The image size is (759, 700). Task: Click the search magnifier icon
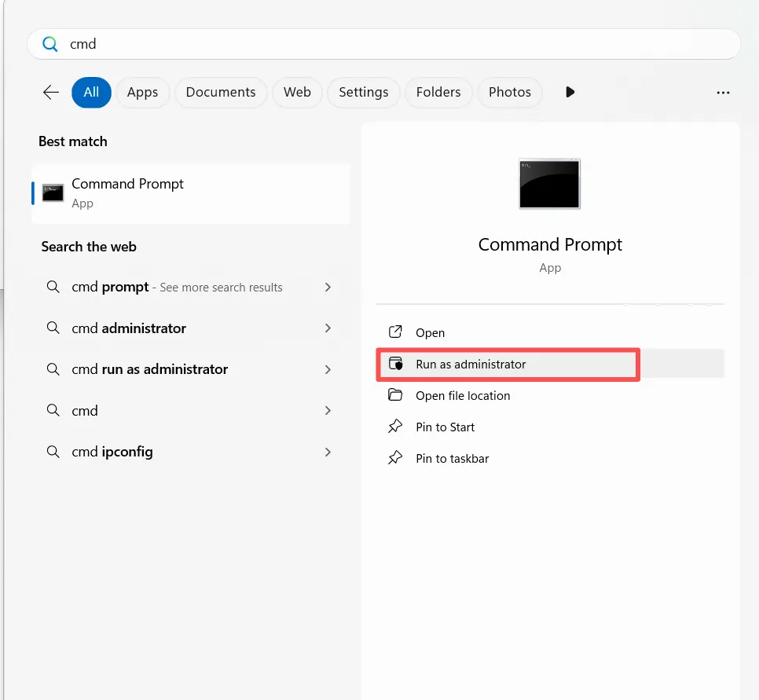[49, 44]
